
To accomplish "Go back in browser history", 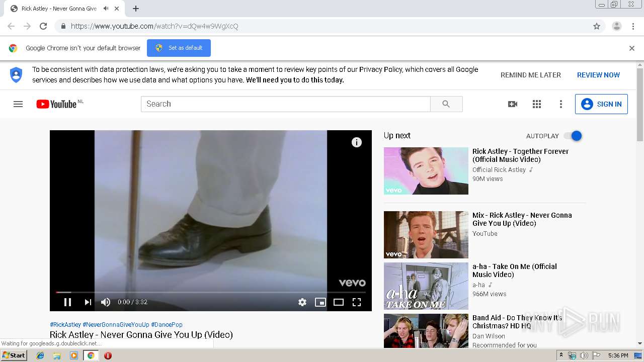I will (x=11, y=26).
